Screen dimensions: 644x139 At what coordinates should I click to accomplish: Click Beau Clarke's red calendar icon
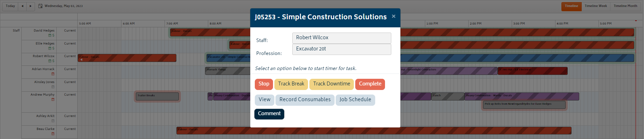[53, 134]
